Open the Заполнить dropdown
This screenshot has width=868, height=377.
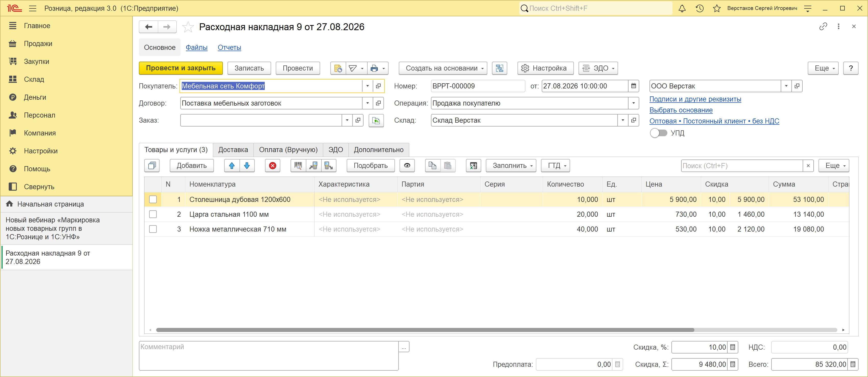pos(511,166)
